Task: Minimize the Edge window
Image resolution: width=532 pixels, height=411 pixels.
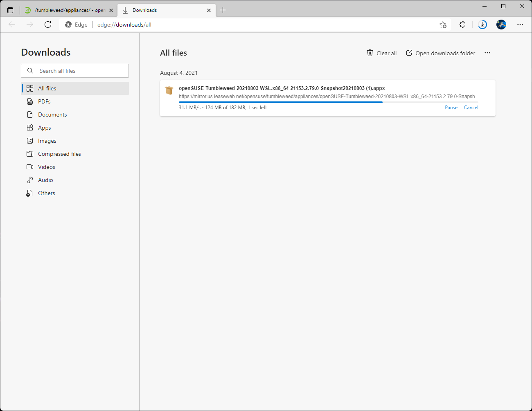Action: (485, 6)
